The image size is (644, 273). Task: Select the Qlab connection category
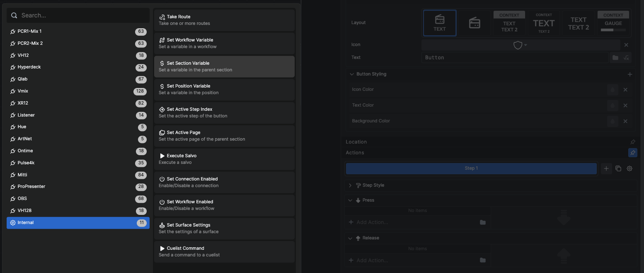(x=78, y=79)
